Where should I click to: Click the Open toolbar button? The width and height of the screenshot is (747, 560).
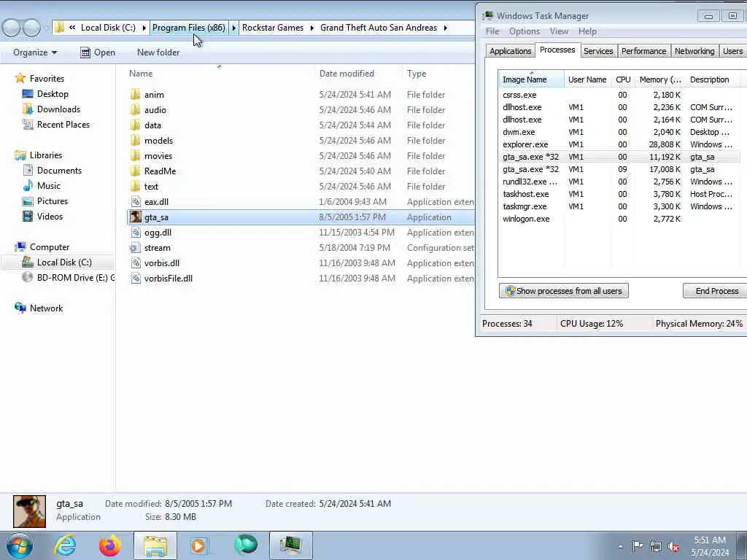pyautogui.click(x=98, y=52)
